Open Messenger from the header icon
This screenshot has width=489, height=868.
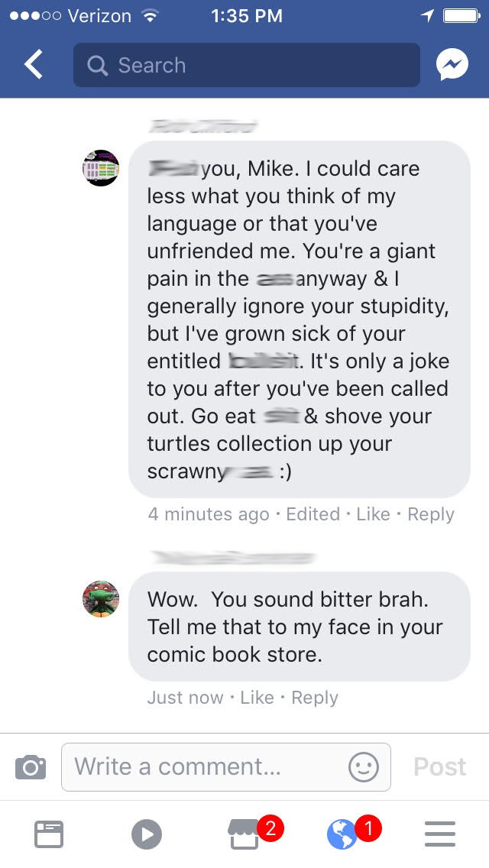point(452,65)
